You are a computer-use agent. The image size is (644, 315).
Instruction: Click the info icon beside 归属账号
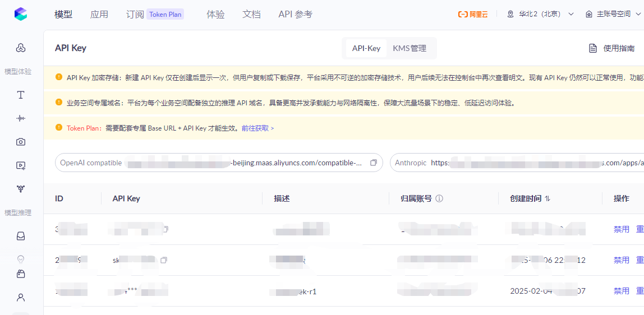439,198
